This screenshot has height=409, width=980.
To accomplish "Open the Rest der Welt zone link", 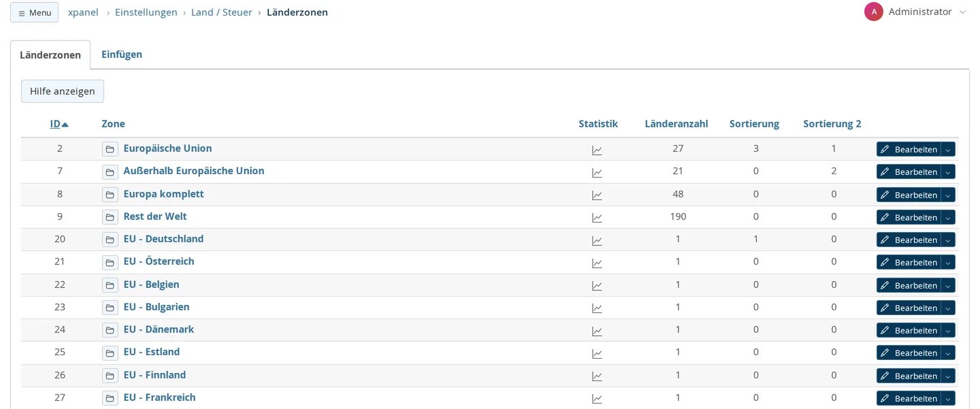I will pyautogui.click(x=155, y=216).
